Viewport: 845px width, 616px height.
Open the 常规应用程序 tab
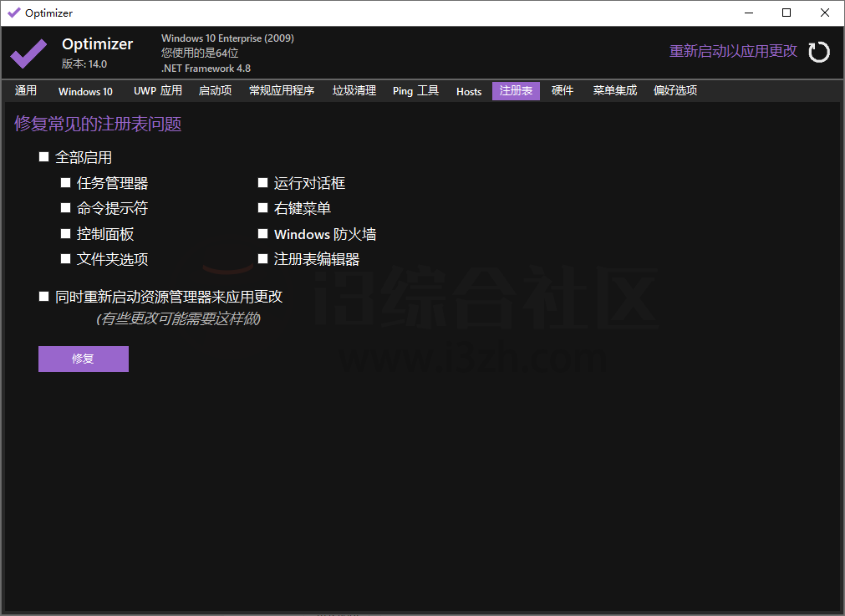(x=282, y=90)
